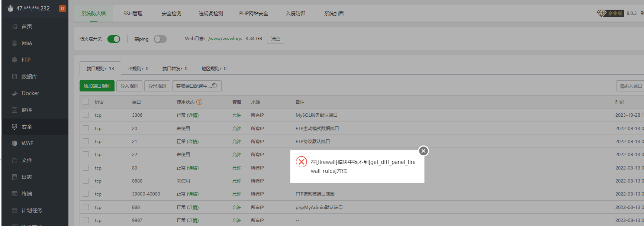Click the MySQL服务默认端口 remark text
The height and width of the screenshot is (226, 644).
coord(316,115)
